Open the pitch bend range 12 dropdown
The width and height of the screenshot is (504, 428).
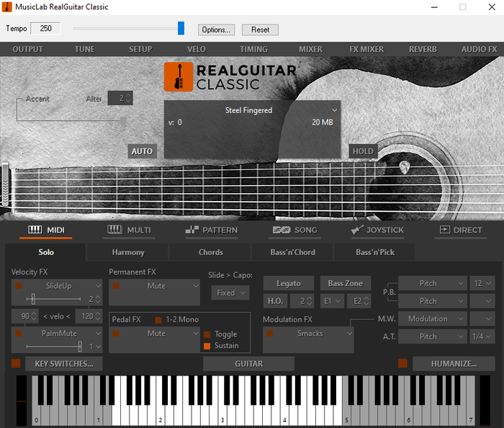coord(482,283)
